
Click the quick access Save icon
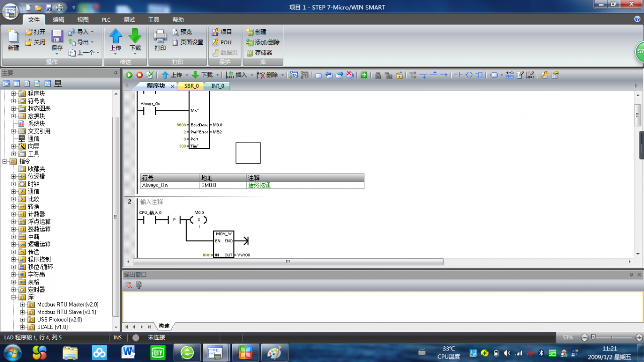(49, 8)
